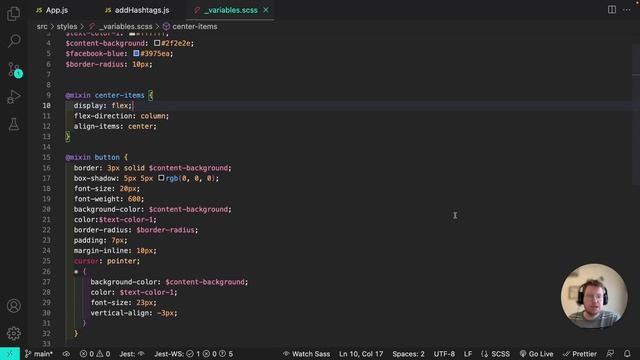This screenshot has height=360, width=640.
Task: Click the webcam presenter overlay thumbnail
Action: point(594,296)
